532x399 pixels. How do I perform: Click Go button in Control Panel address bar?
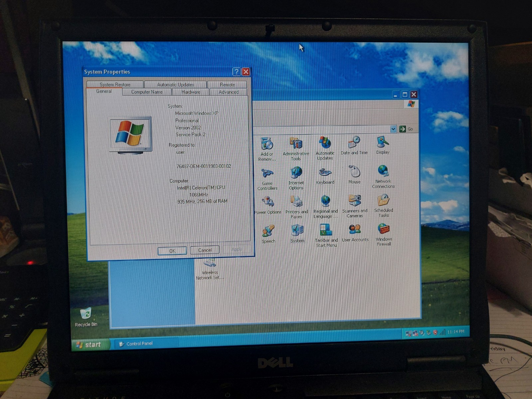[406, 129]
